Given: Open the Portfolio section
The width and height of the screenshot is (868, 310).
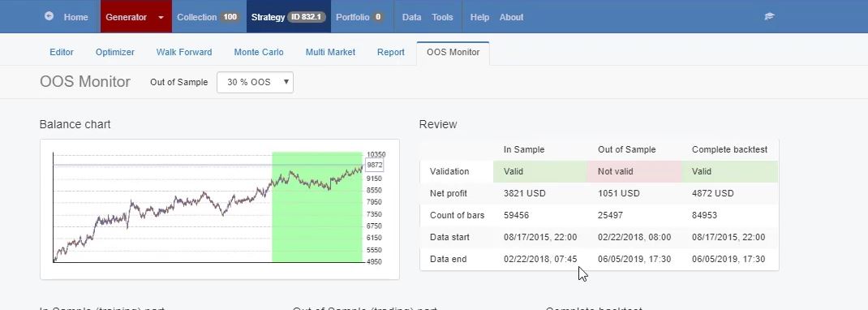Looking at the screenshot, I should [360, 17].
